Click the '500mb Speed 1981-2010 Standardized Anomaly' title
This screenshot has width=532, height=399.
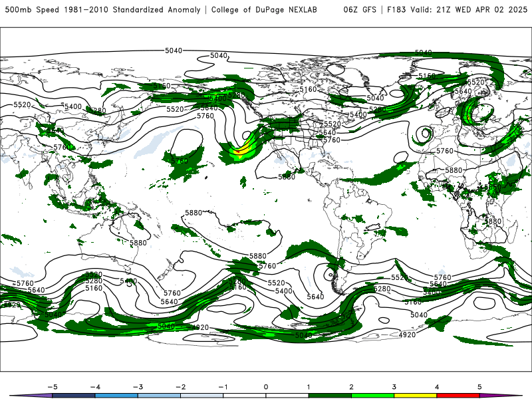pyautogui.click(x=103, y=9)
